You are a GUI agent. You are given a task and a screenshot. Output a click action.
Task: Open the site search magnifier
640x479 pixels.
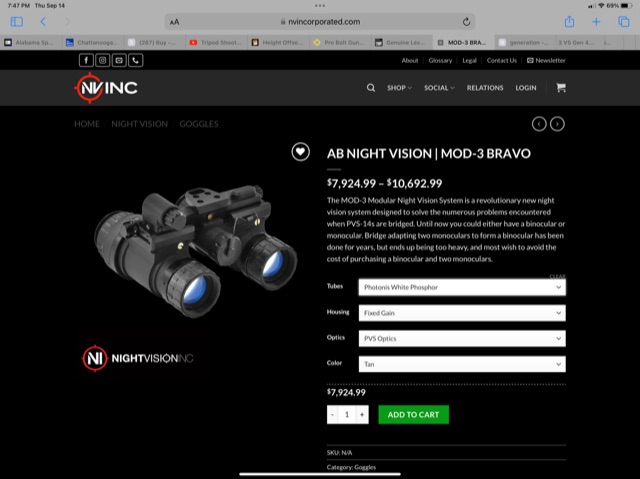click(x=371, y=88)
